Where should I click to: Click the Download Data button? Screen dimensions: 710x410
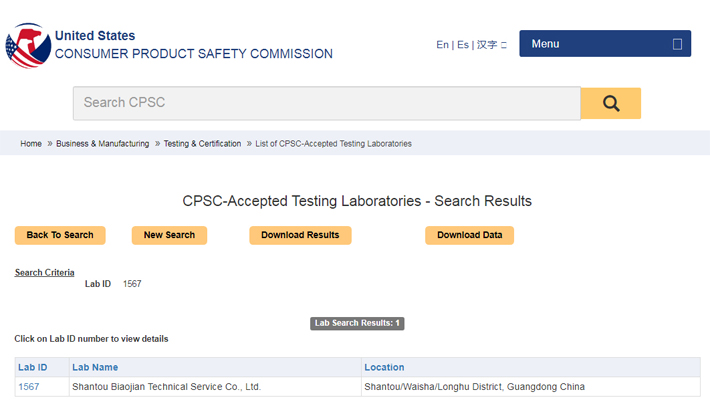click(470, 235)
